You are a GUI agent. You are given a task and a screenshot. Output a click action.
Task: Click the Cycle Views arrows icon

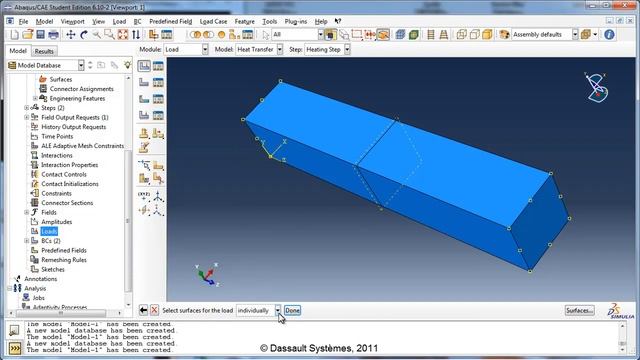[x=136, y=35]
